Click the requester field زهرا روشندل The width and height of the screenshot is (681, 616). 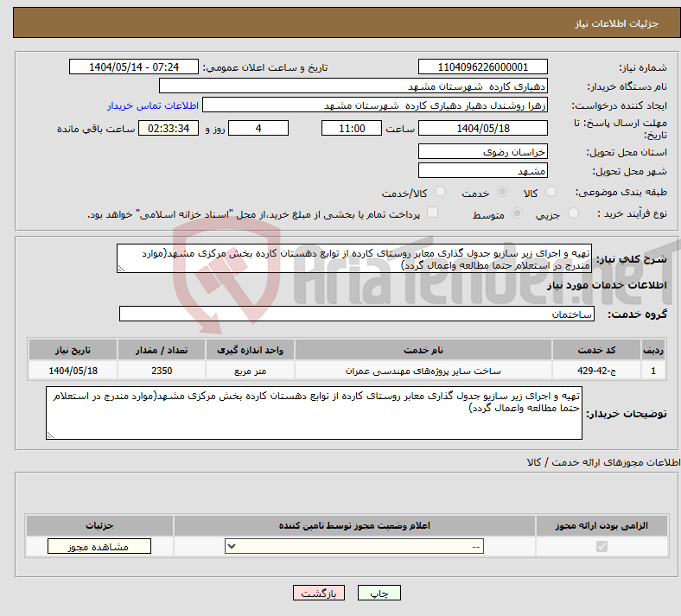[375, 105]
